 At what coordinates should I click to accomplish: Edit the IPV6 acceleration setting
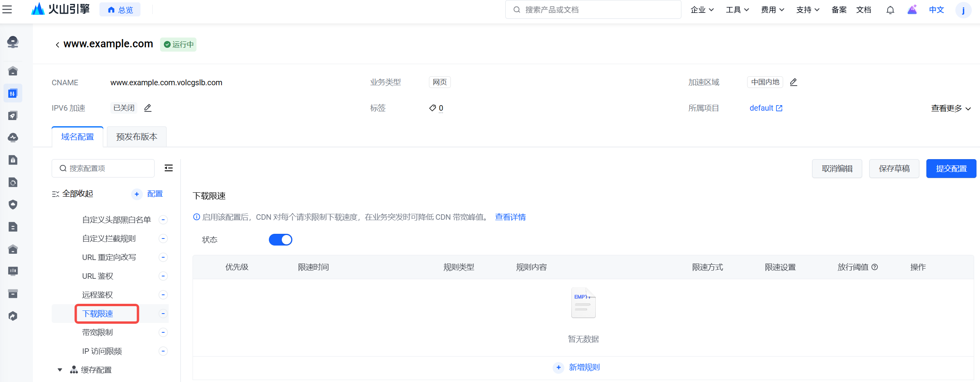point(148,108)
